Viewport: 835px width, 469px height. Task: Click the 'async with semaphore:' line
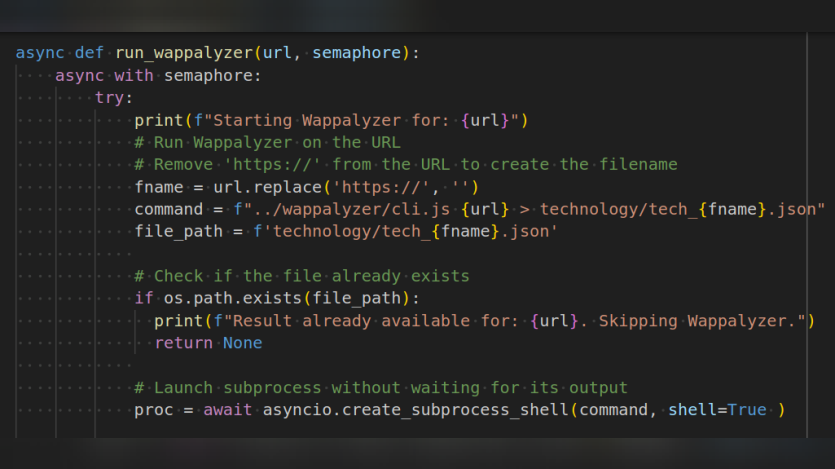point(158,76)
